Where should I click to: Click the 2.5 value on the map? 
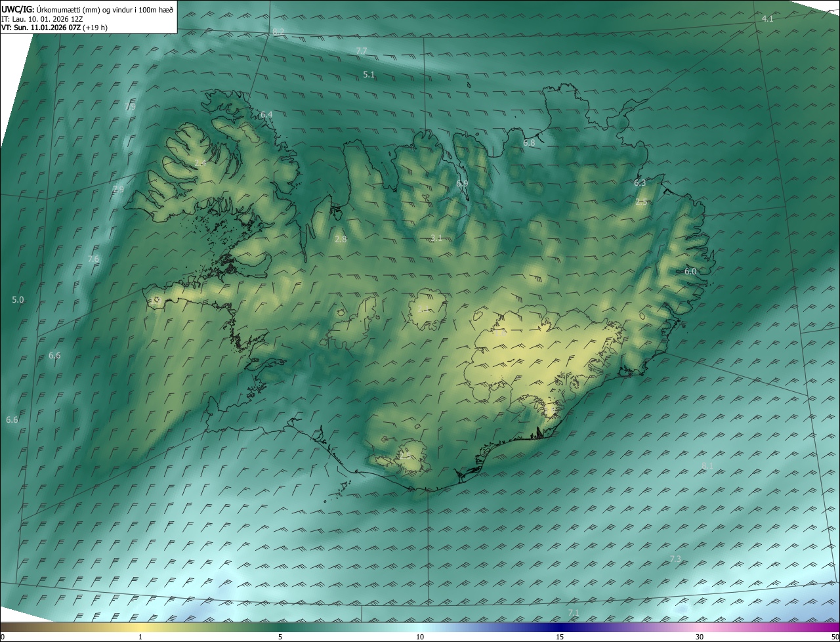641,202
